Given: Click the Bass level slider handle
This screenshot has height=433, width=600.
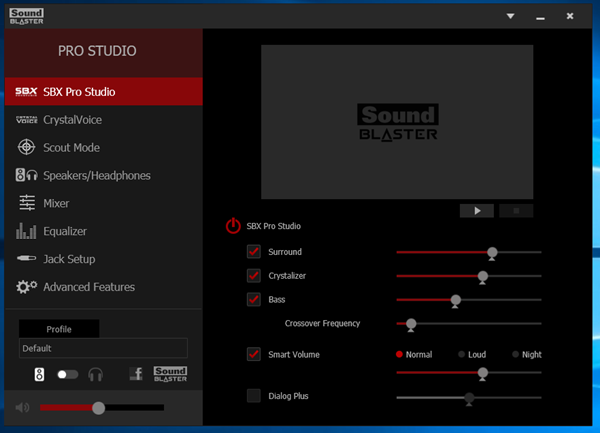Looking at the screenshot, I should tap(455, 301).
